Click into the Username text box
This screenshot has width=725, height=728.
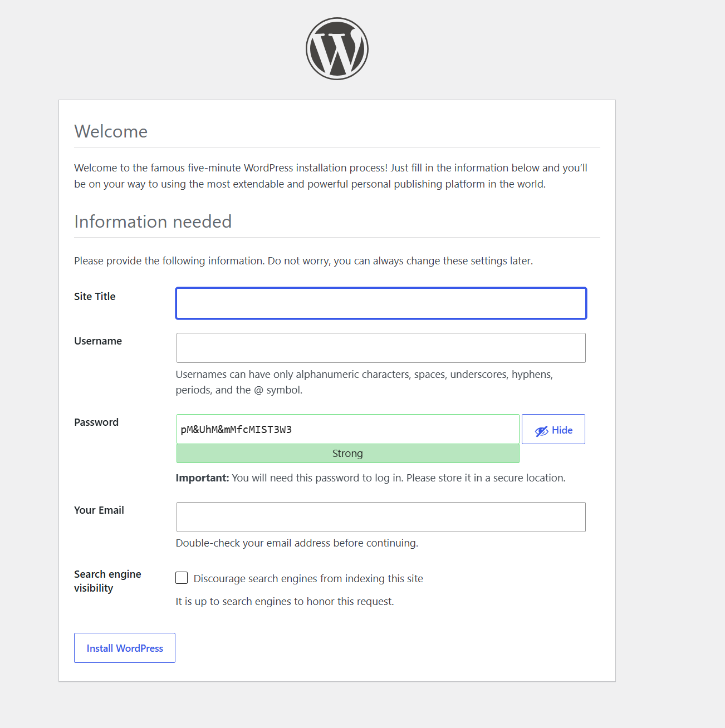(x=381, y=348)
